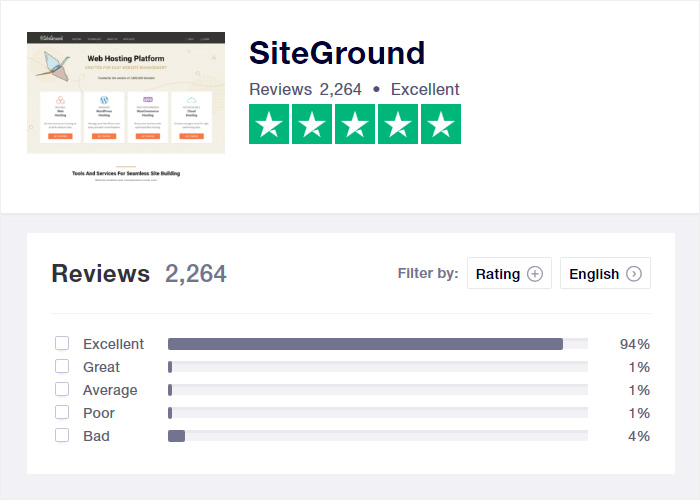Click the Great label text
The height and width of the screenshot is (500, 700).
tap(101, 367)
